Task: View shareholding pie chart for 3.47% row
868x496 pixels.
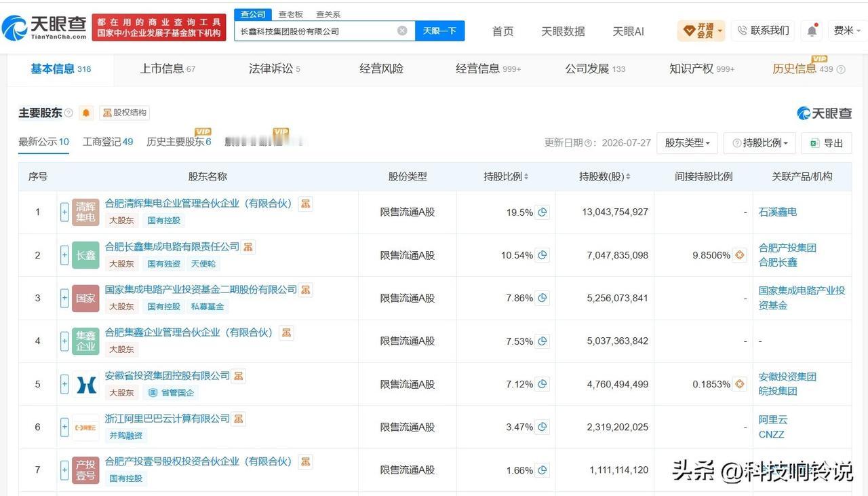Action: pos(542,427)
